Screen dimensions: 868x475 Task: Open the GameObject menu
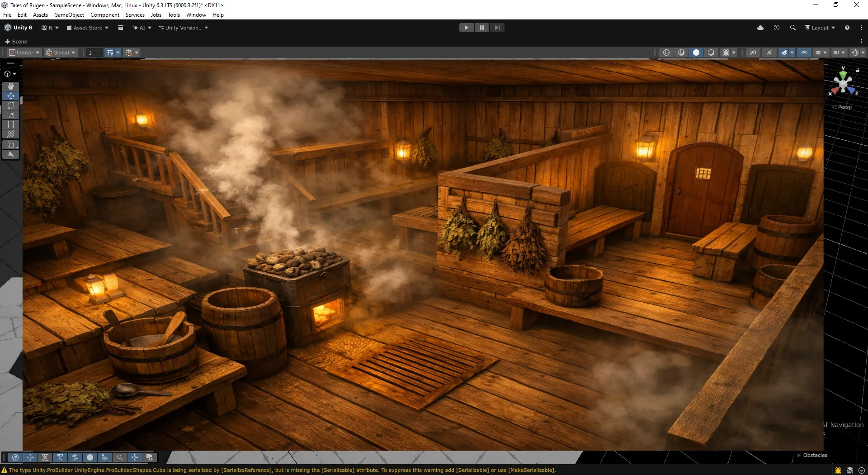point(69,15)
